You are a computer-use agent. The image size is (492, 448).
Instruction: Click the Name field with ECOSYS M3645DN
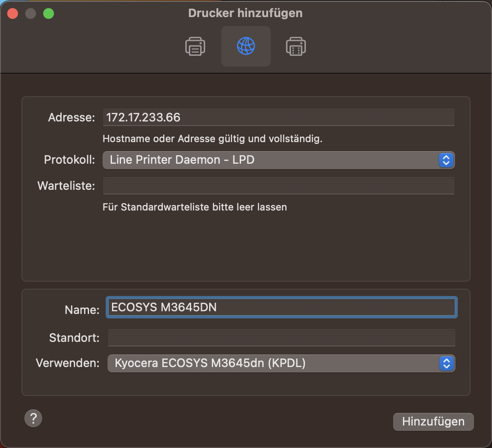pos(282,307)
